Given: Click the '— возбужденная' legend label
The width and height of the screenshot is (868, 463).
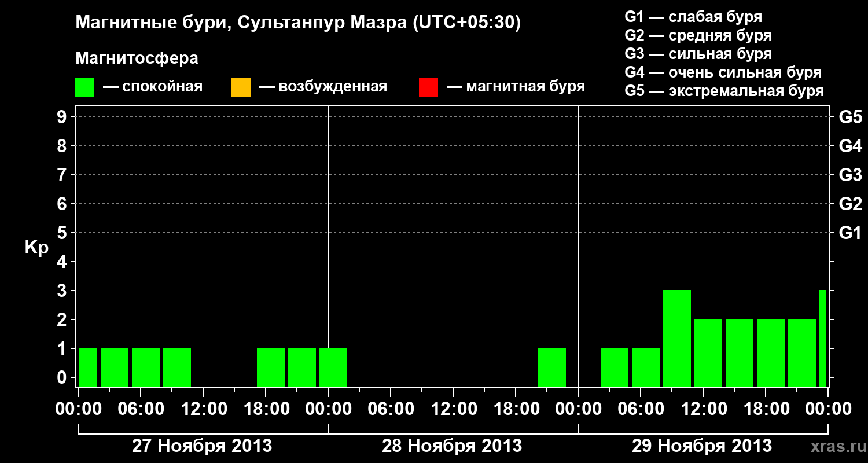Looking at the screenshot, I should point(323,87).
